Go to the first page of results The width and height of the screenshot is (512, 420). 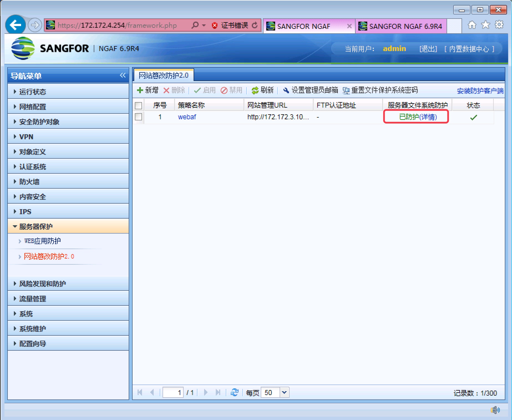tap(140, 392)
